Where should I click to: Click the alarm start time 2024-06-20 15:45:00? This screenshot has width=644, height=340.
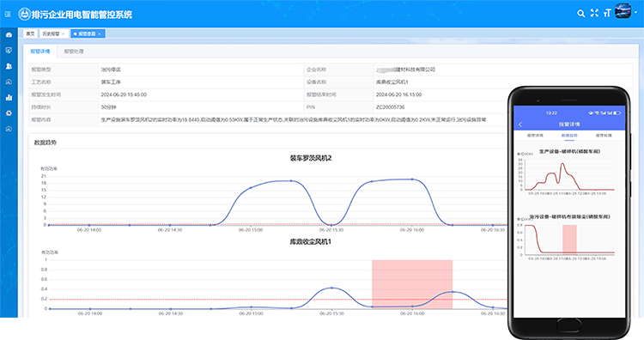[124, 94]
